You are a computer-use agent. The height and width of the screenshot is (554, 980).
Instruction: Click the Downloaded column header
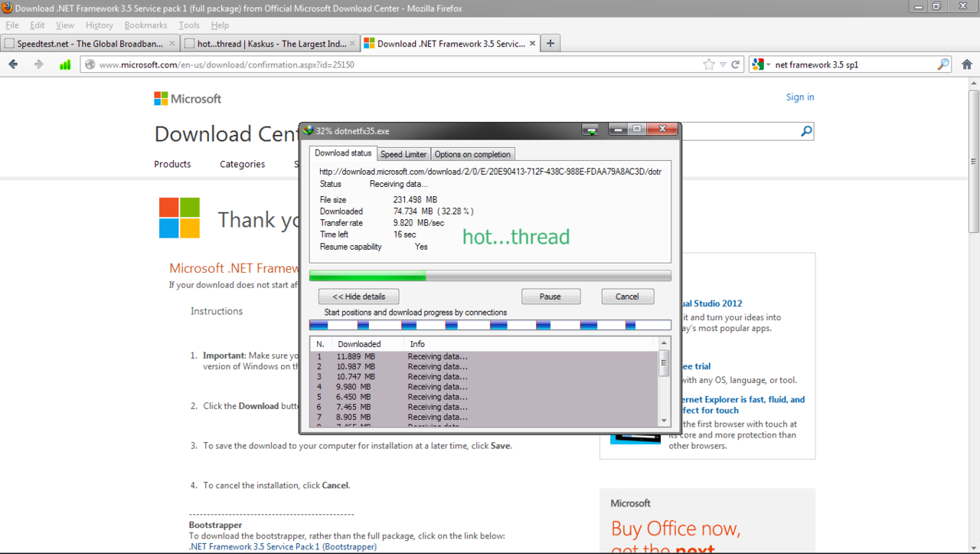click(359, 344)
